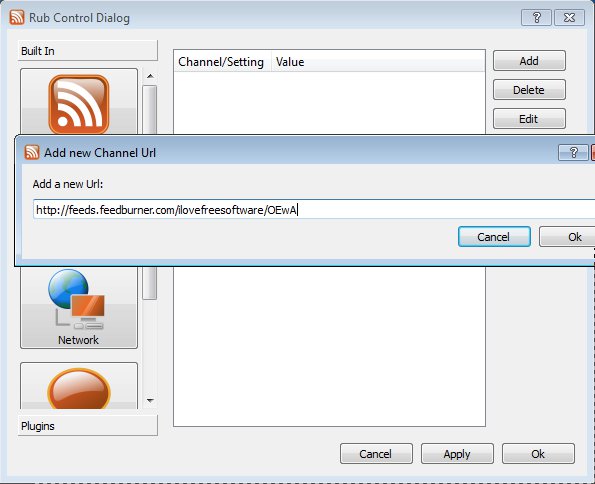This screenshot has height=484, width=595.
Task: Select the orange orb icon below Network
Action: click(79, 389)
